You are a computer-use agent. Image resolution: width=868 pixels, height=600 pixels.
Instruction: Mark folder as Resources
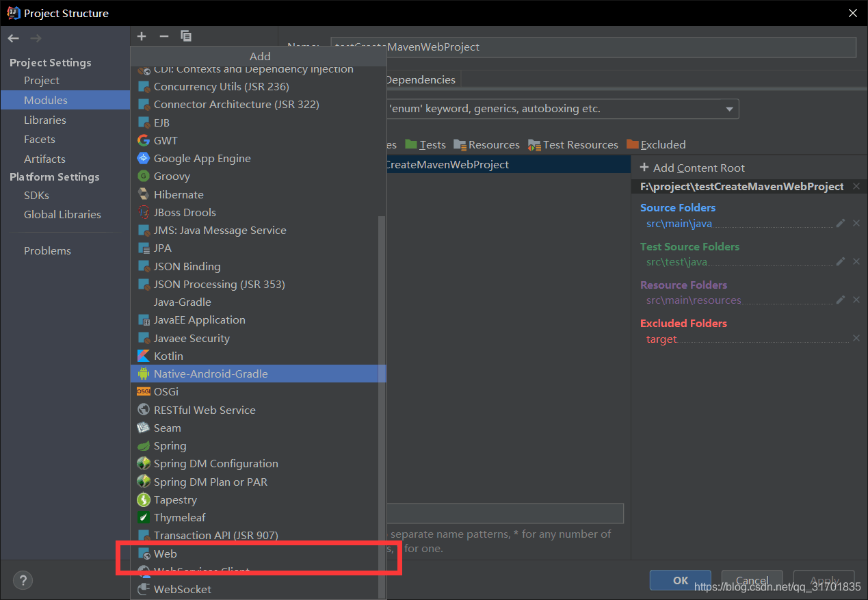coord(486,144)
